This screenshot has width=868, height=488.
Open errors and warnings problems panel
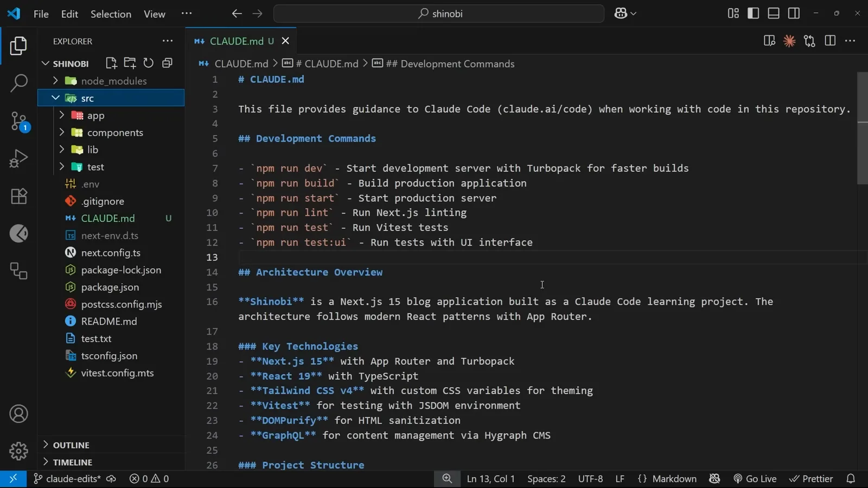point(149,479)
